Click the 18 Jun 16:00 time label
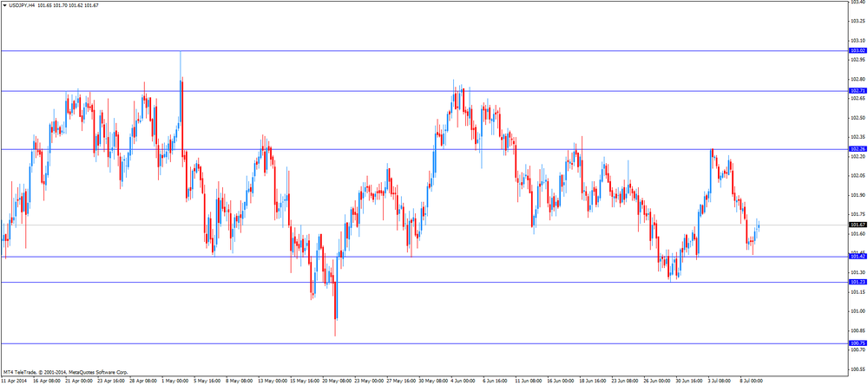This screenshot has width=868, height=385. point(593,382)
